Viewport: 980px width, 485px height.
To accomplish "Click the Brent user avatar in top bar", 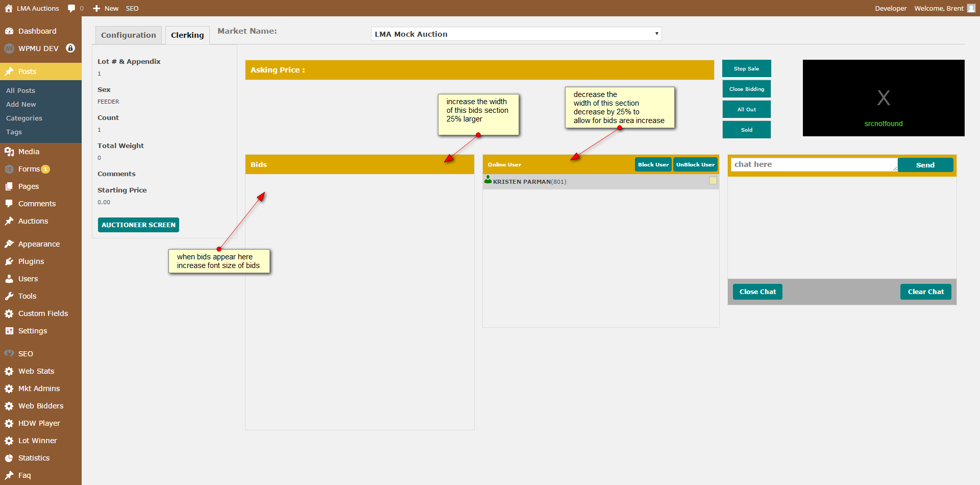I will pyautogui.click(x=971, y=8).
